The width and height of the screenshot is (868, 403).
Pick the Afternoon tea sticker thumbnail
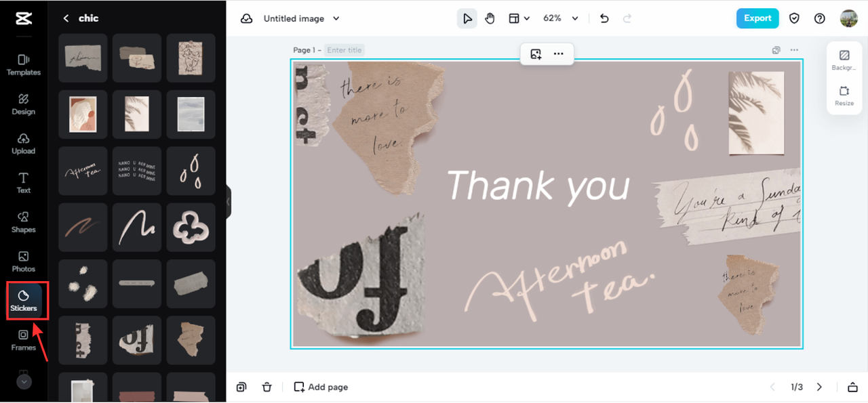click(x=83, y=171)
